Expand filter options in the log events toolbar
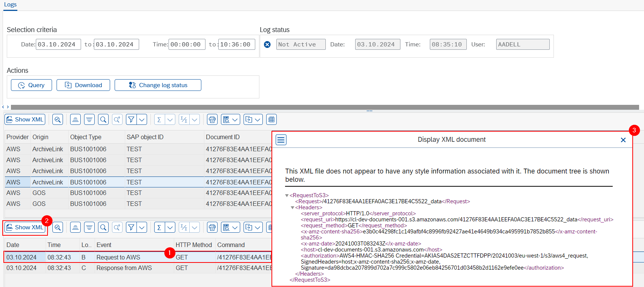 [142, 227]
